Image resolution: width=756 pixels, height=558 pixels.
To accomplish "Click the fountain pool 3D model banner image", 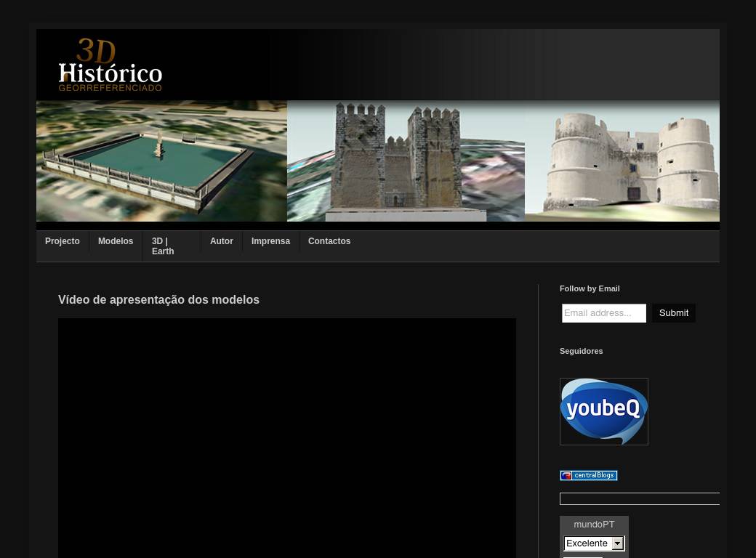I will coord(161,161).
